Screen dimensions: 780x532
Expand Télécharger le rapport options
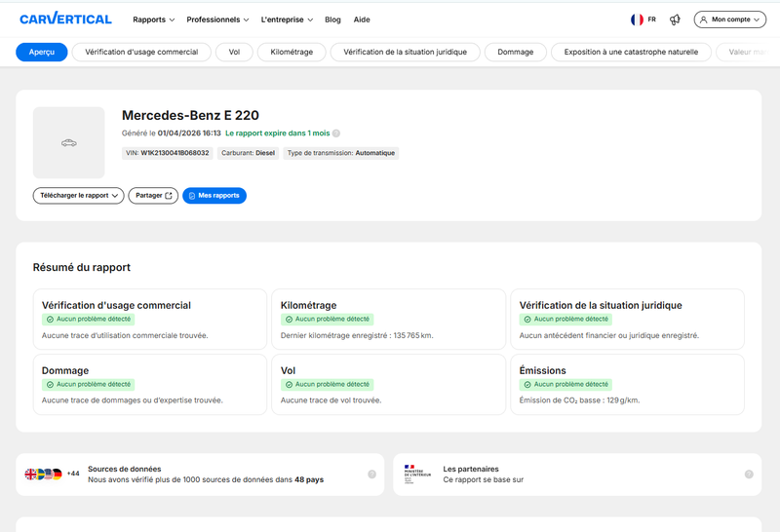pyautogui.click(x=78, y=196)
